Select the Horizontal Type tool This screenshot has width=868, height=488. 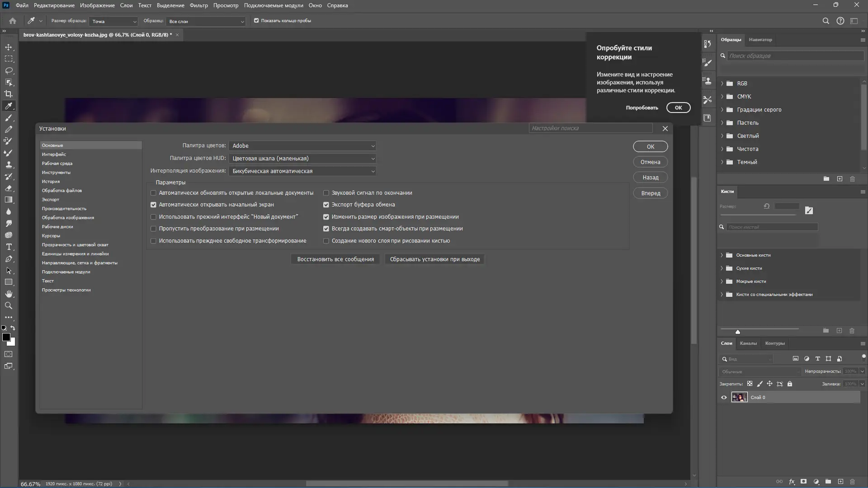click(x=9, y=247)
